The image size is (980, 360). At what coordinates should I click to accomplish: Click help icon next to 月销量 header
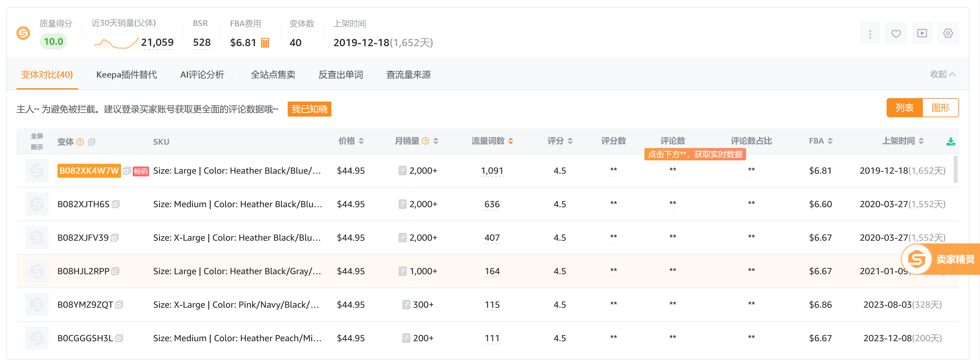coord(425,141)
